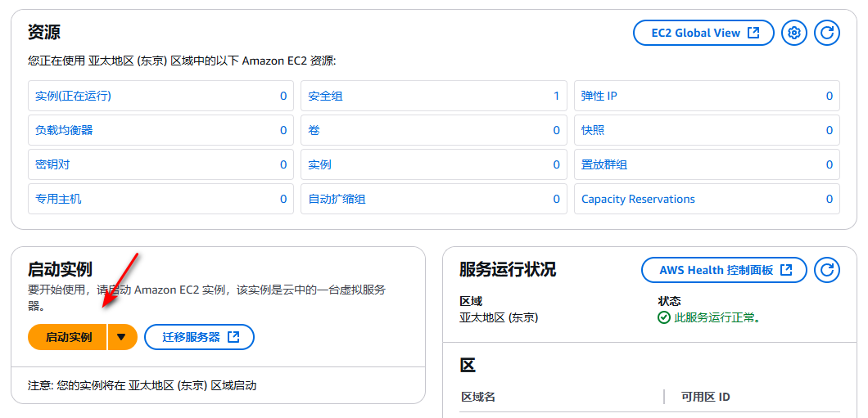The image size is (868, 418).
Task: Open 密钥对 resource link
Action: tap(52, 164)
